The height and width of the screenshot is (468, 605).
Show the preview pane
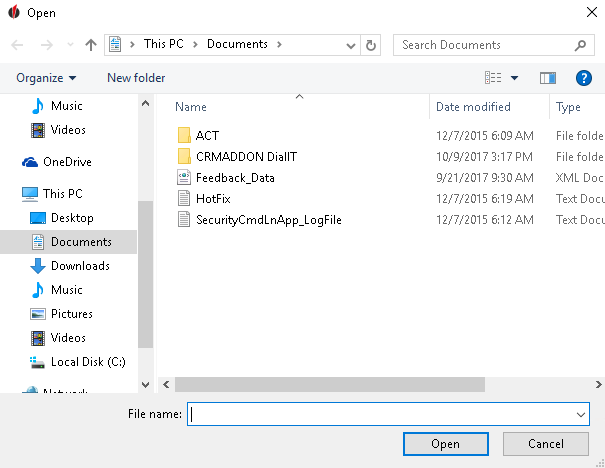[x=547, y=78]
